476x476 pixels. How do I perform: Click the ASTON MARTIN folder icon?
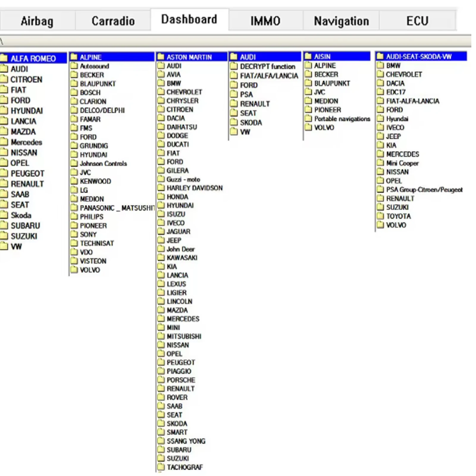point(161,57)
